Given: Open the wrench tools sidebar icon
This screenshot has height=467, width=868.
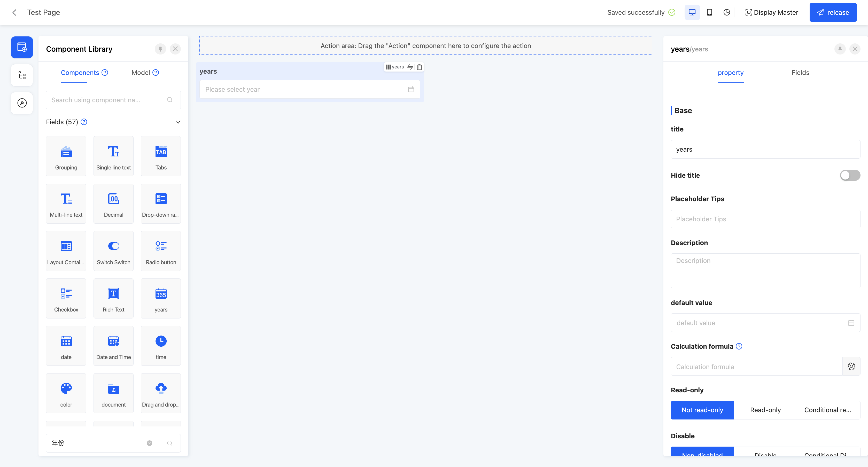Looking at the screenshot, I should tap(22, 103).
